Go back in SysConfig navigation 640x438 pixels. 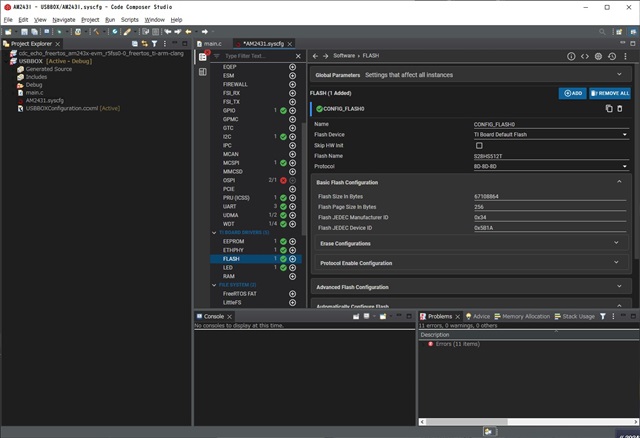pyautogui.click(x=315, y=56)
